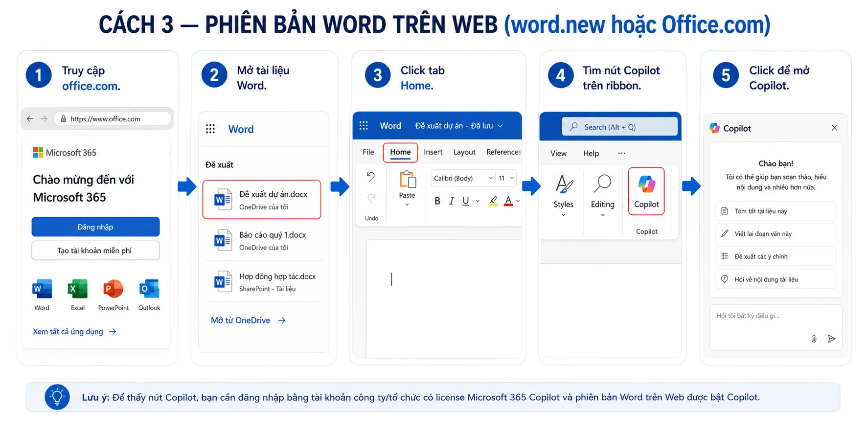
Task: Click the send arrow in Copilot
Action: pos(831,339)
